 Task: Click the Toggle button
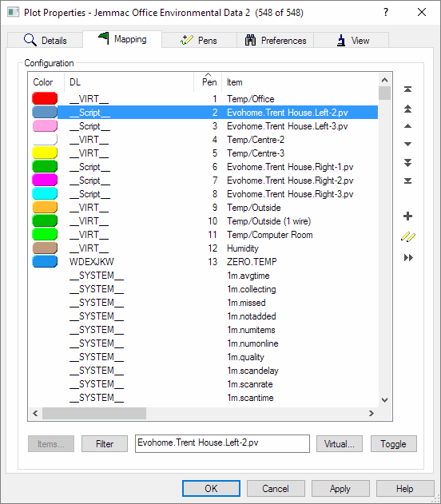click(393, 444)
